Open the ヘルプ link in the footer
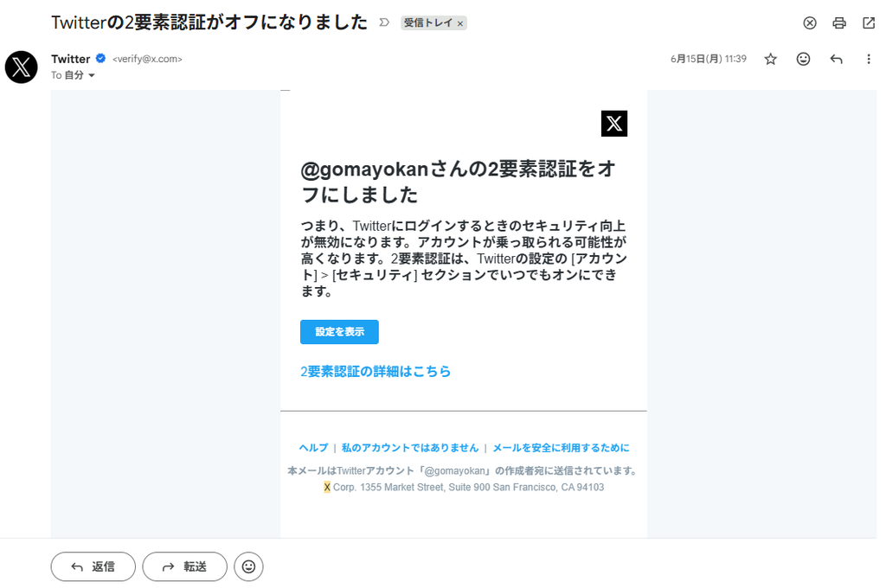 point(313,447)
